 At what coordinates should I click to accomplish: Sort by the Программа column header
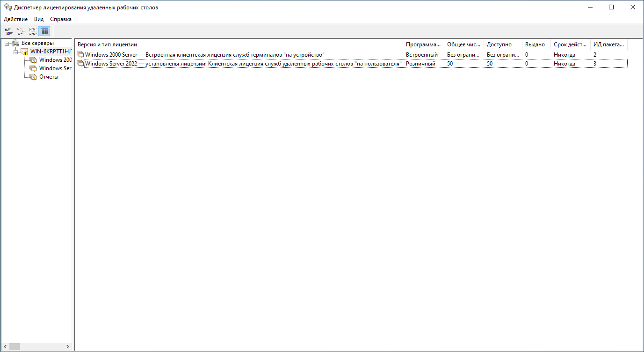pyautogui.click(x=423, y=44)
